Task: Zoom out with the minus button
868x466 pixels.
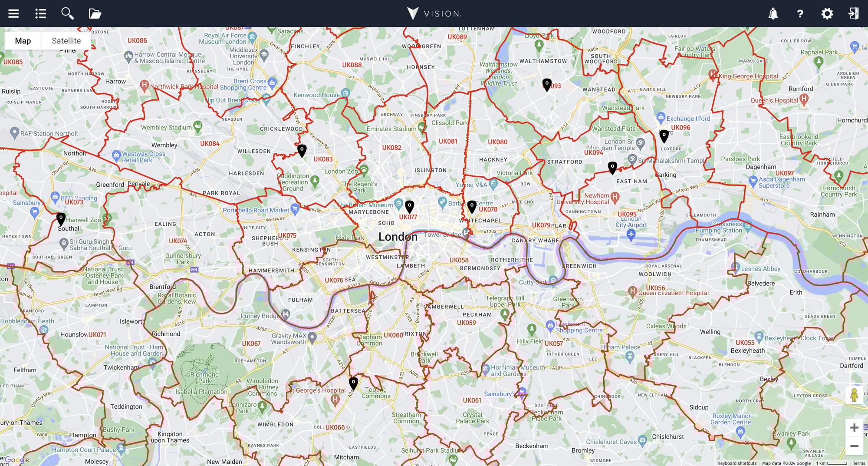Action: point(854,446)
